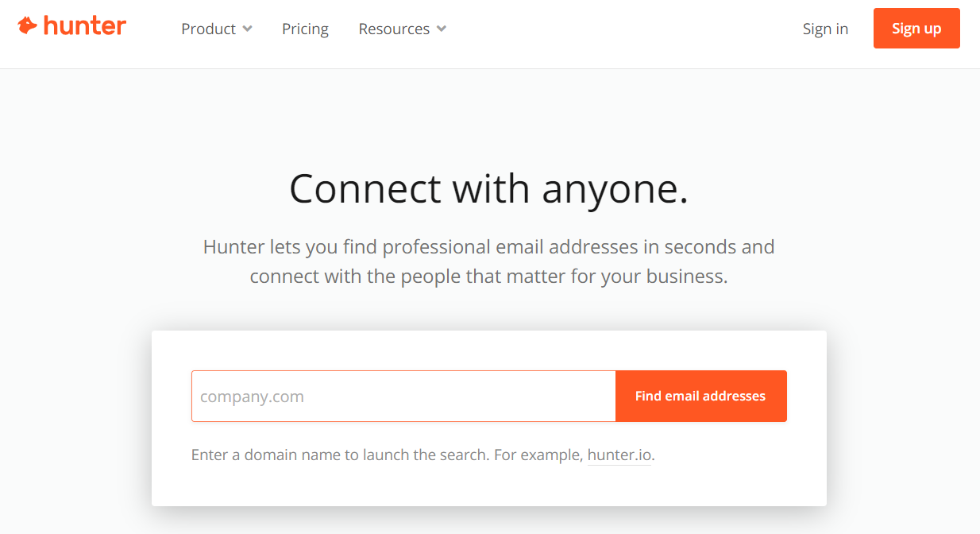The image size is (980, 534).
Task: Click the Find email addresses button
Action: click(x=701, y=396)
